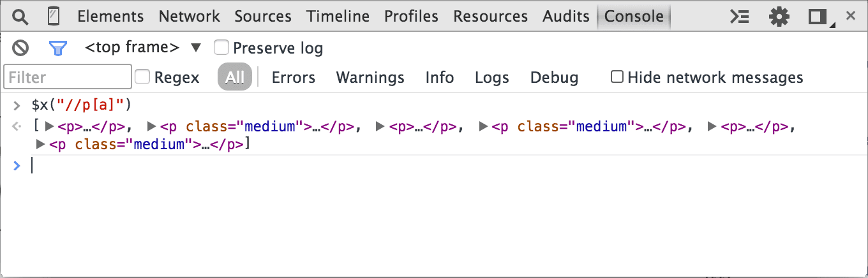The height and width of the screenshot is (278, 868).
Task: Click the clear console icon
Action: [x=21, y=48]
